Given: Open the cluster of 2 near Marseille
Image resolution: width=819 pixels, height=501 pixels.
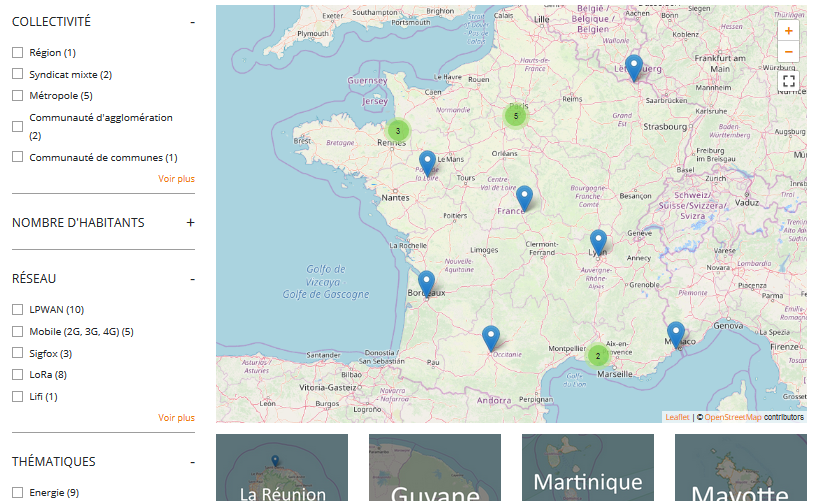Looking at the screenshot, I should 597,355.
